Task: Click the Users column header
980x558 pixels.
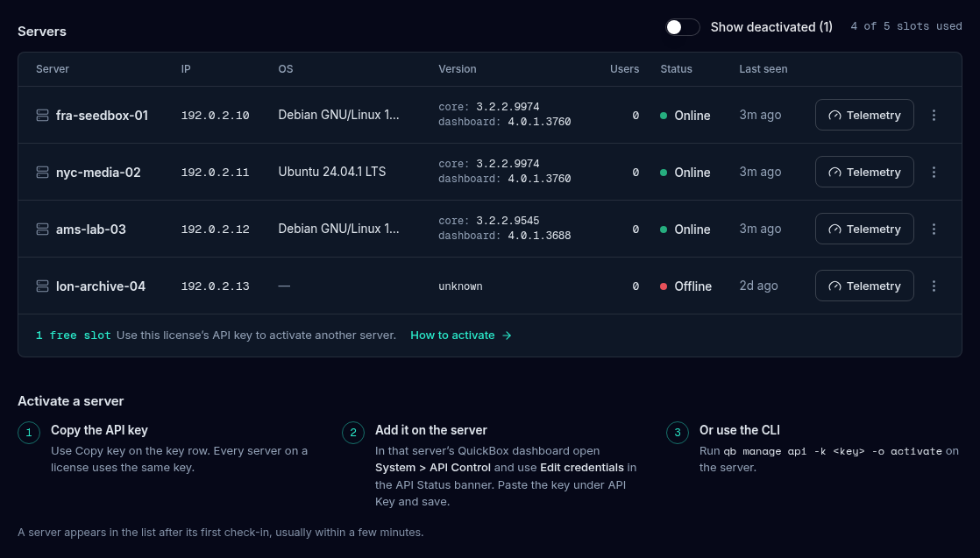Action: click(x=624, y=68)
